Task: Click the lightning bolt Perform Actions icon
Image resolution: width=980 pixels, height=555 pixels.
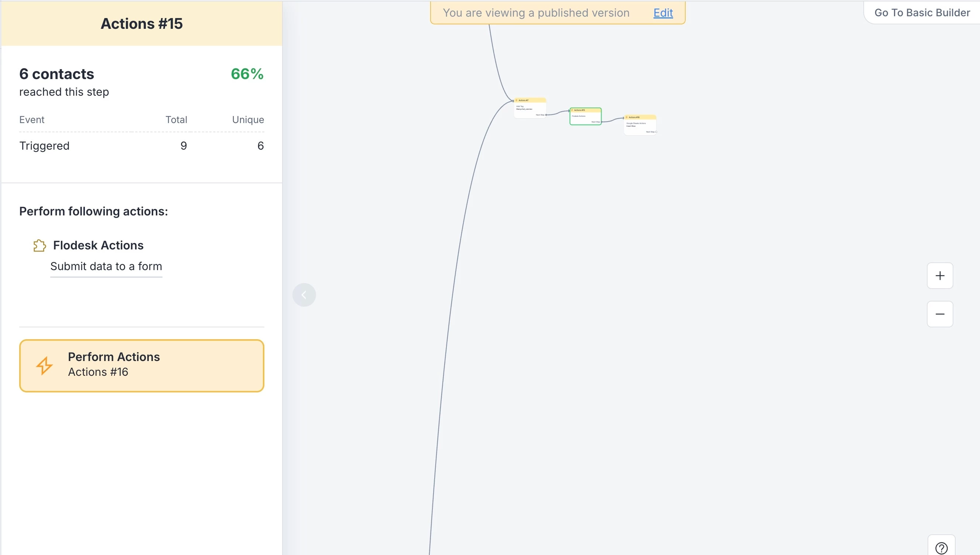Action: tap(44, 365)
